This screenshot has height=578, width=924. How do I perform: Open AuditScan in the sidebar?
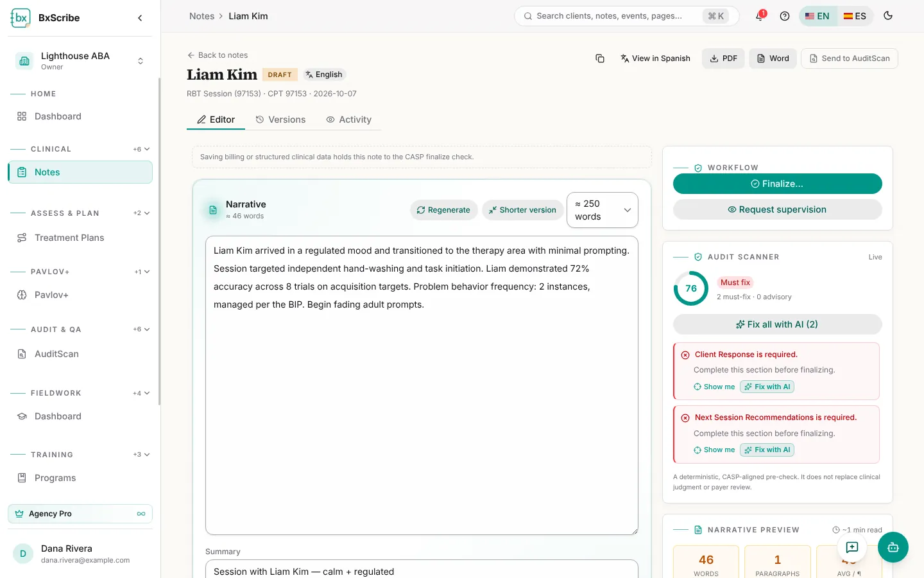click(x=80, y=354)
